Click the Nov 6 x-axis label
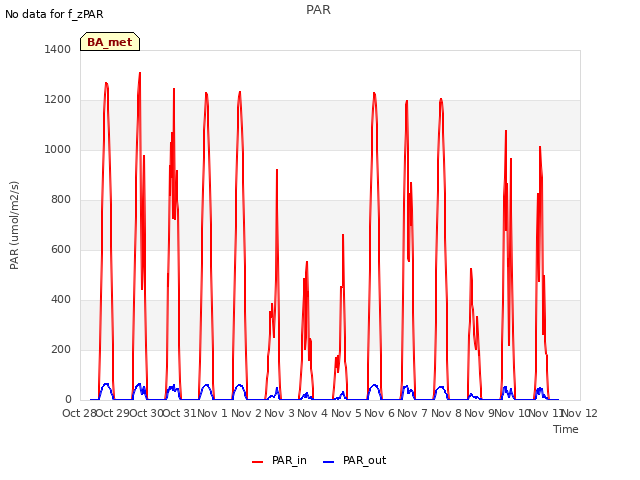The image size is (640, 480). [x=379, y=413]
